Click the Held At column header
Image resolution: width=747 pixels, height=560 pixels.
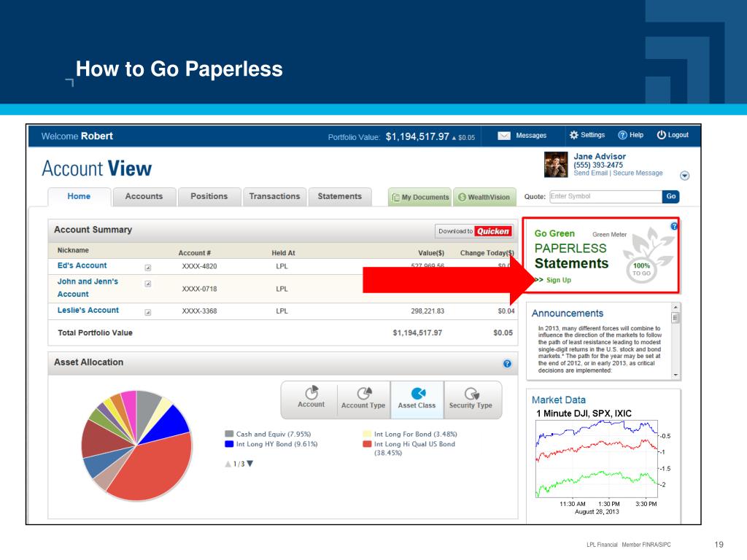pos(284,253)
